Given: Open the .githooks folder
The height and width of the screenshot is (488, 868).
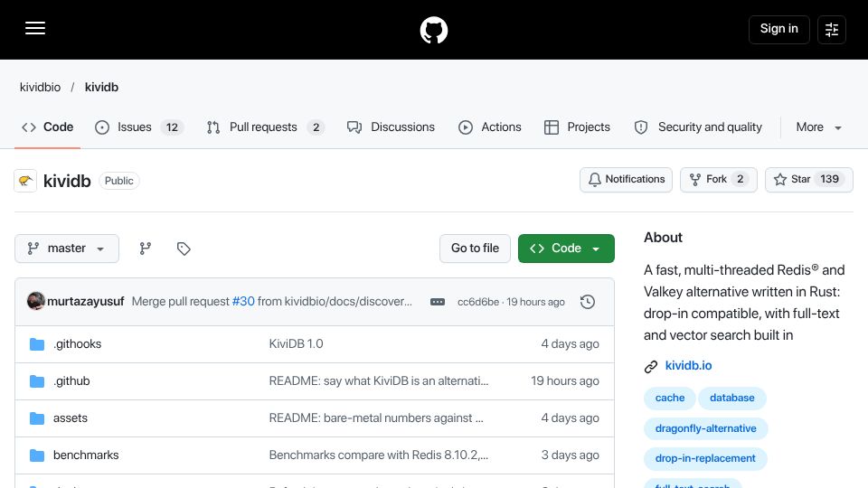Looking at the screenshot, I should (78, 344).
